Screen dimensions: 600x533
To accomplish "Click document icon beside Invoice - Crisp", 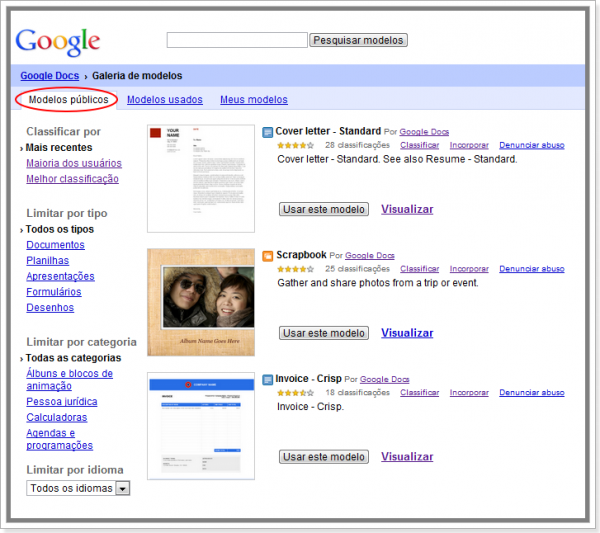I will click(267, 380).
